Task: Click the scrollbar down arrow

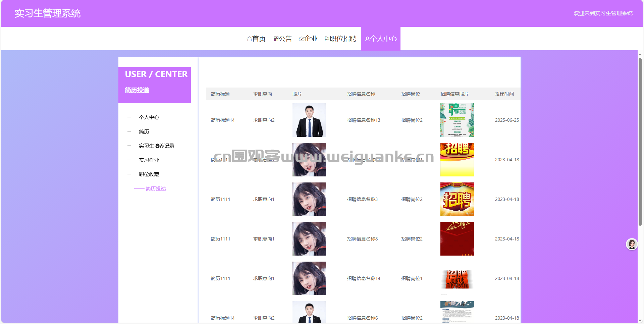Action: click(x=640, y=321)
